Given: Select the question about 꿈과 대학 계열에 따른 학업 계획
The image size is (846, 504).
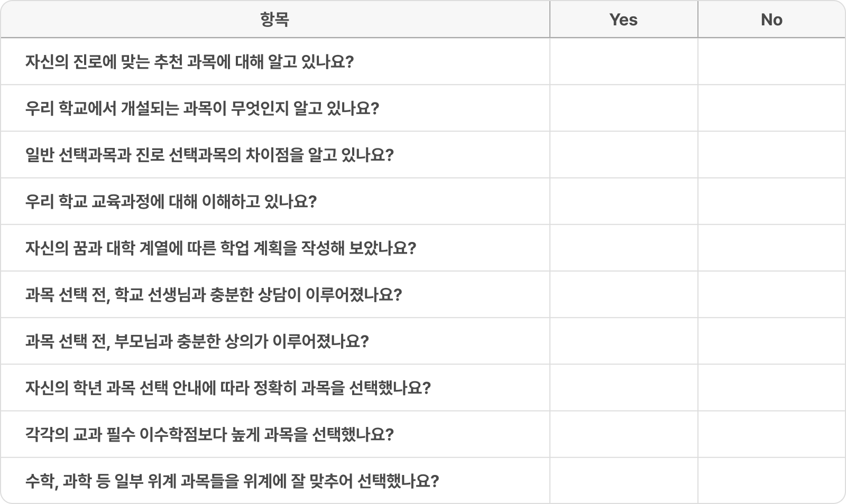Looking at the screenshot, I should (220, 248).
